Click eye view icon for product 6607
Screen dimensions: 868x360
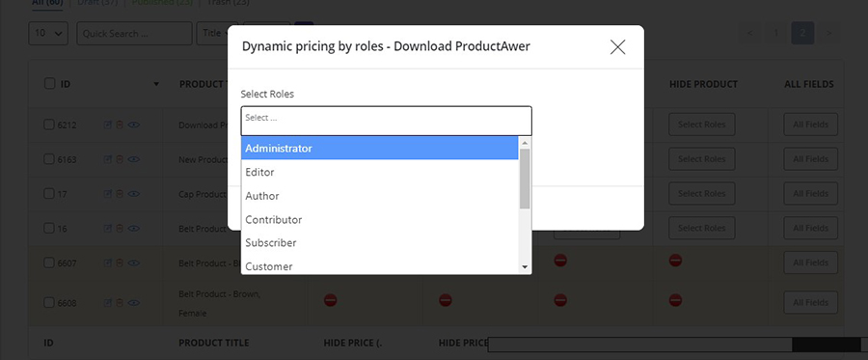pyautogui.click(x=133, y=263)
